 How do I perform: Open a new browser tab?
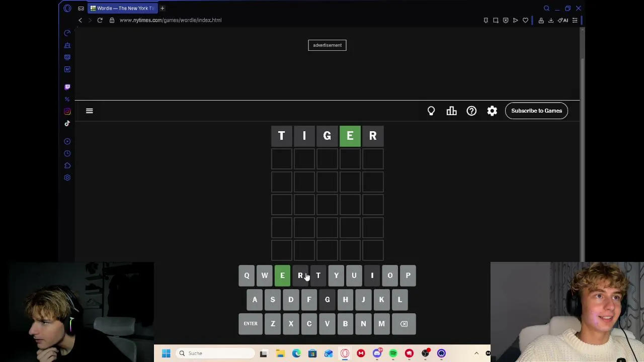pos(163,8)
